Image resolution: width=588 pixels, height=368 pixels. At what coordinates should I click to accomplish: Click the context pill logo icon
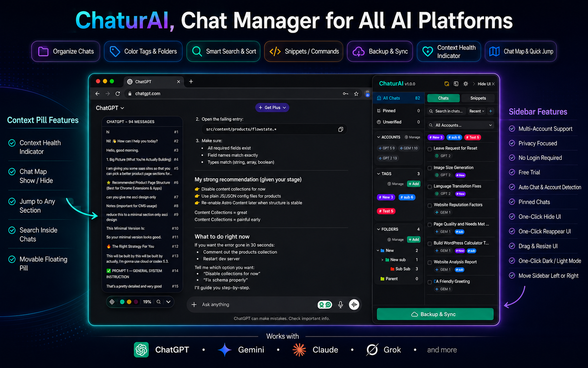[112, 302]
